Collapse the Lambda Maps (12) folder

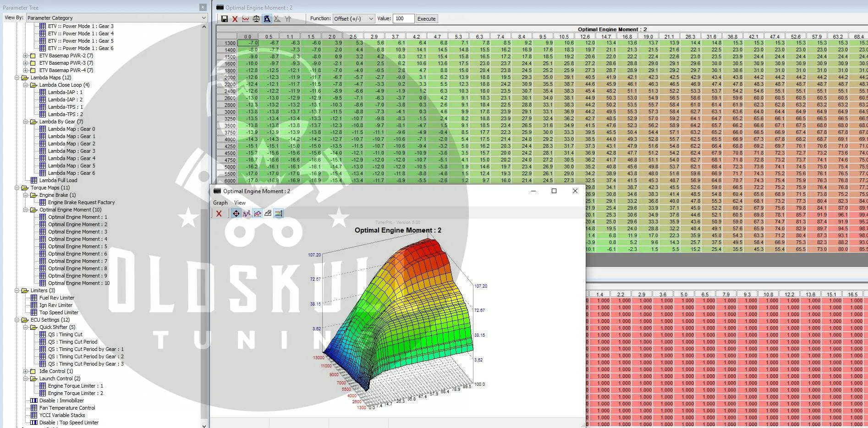click(17, 78)
